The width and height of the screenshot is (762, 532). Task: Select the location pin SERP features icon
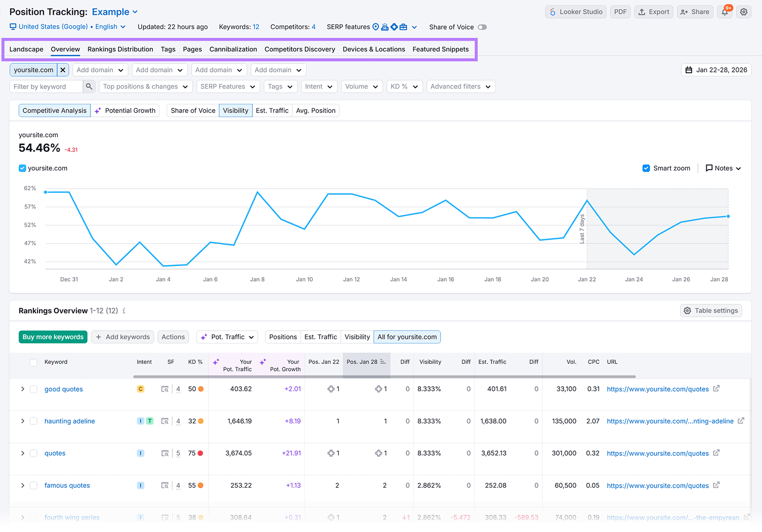click(x=376, y=27)
